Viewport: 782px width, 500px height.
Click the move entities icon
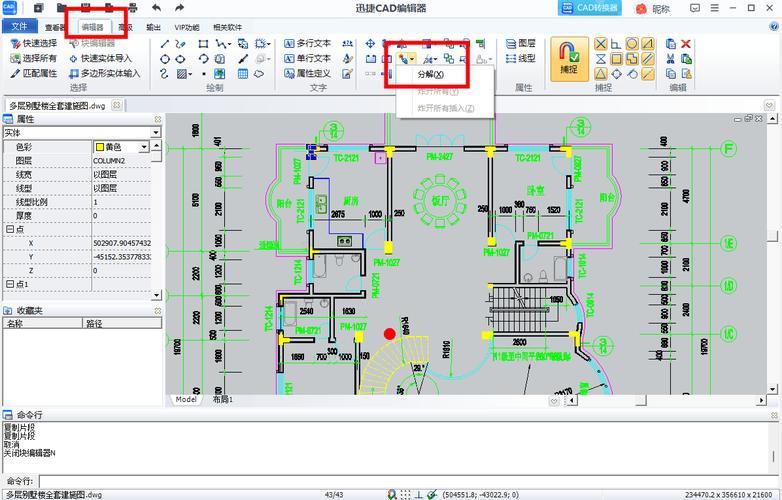click(x=370, y=44)
